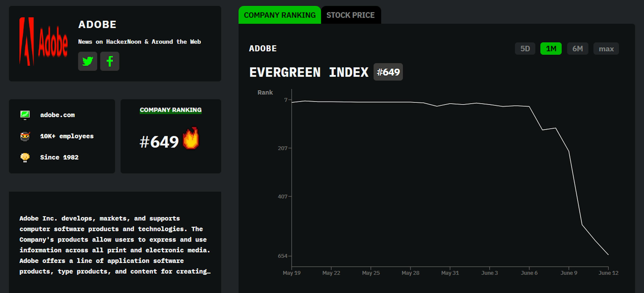Image resolution: width=644 pixels, height=293 pixels.
Task: Set chart range to 6M
Action: point(577,48)
